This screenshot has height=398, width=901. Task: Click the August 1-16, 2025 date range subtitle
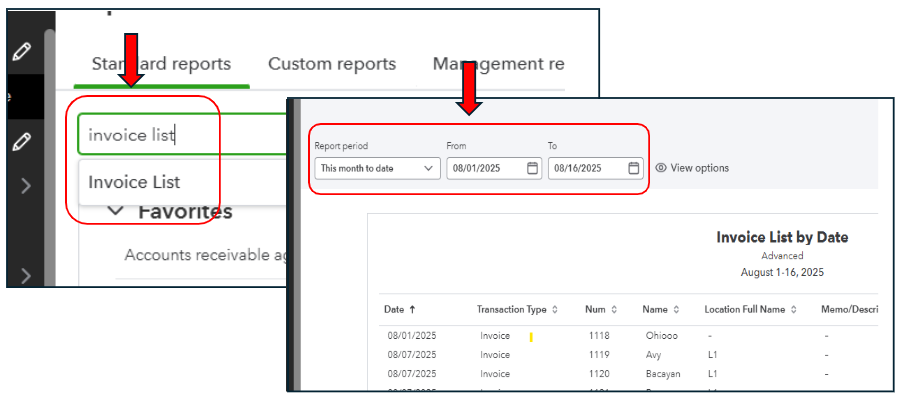pos(782,272)
